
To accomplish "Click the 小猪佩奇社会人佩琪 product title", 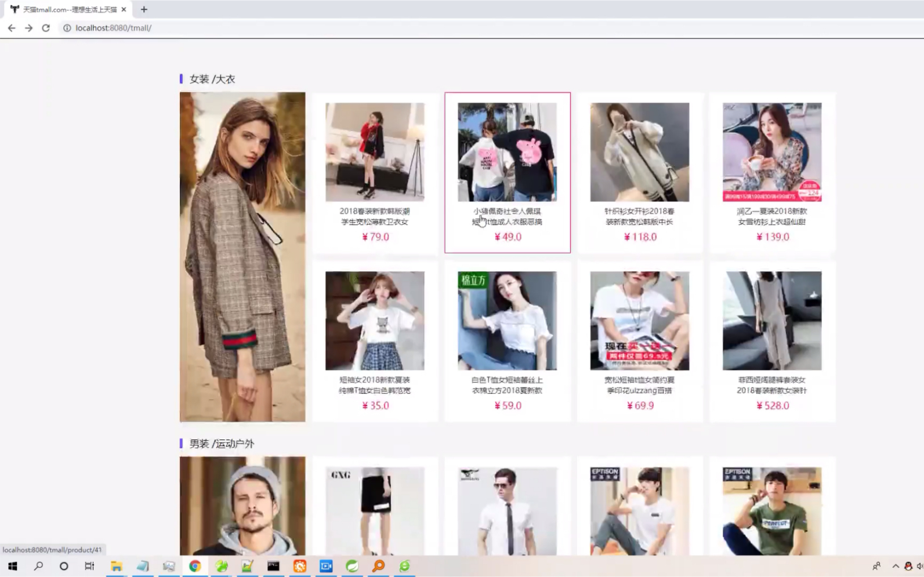I will (x=507, y=212).
